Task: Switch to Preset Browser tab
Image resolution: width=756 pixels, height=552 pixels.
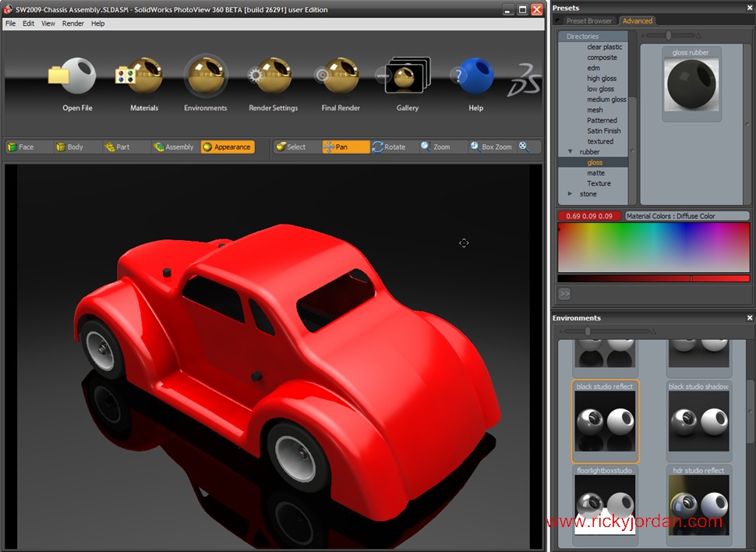Action: (589, 21)
